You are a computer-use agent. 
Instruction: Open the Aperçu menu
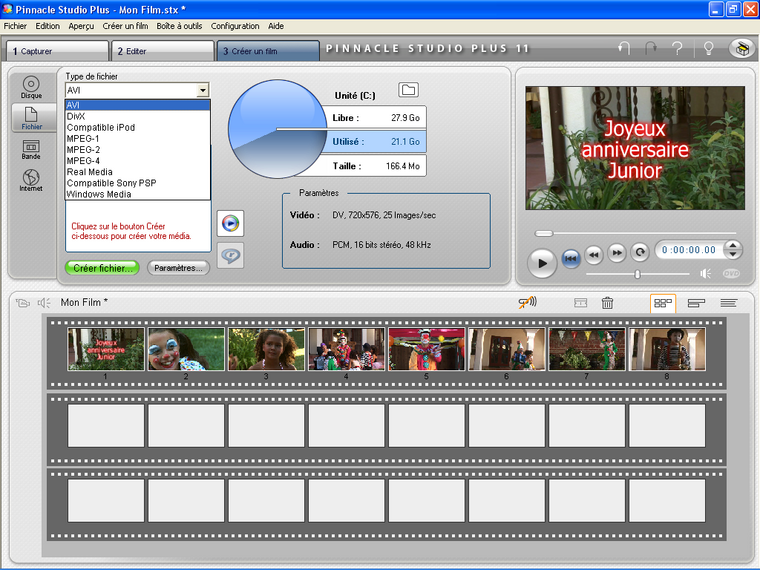tap(81, 26)
